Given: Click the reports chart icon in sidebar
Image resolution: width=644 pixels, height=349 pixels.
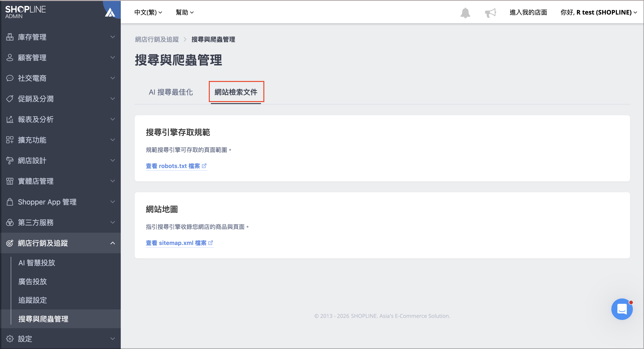Looking at the screenshot, I should (x=10, y=119).
